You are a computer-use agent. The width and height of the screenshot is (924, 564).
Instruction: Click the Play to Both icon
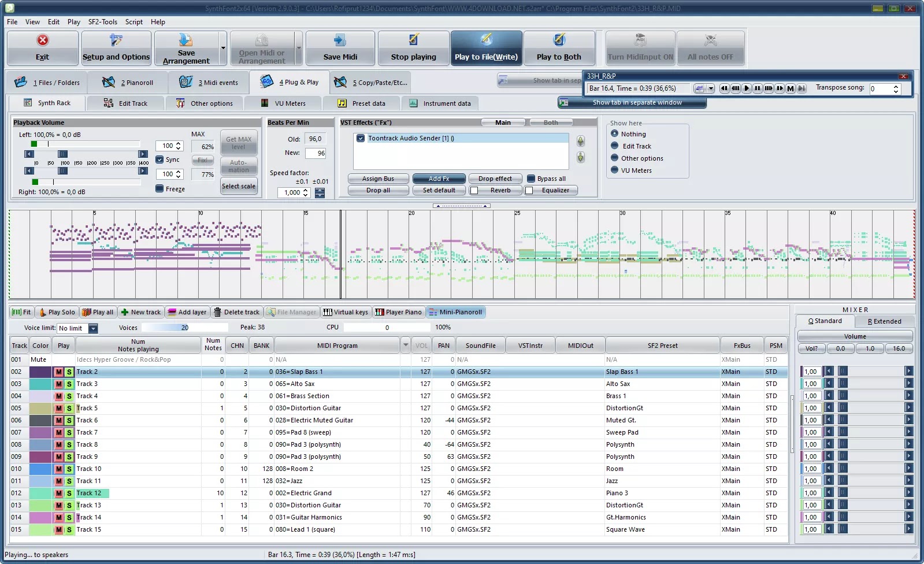tap(559, 40)
